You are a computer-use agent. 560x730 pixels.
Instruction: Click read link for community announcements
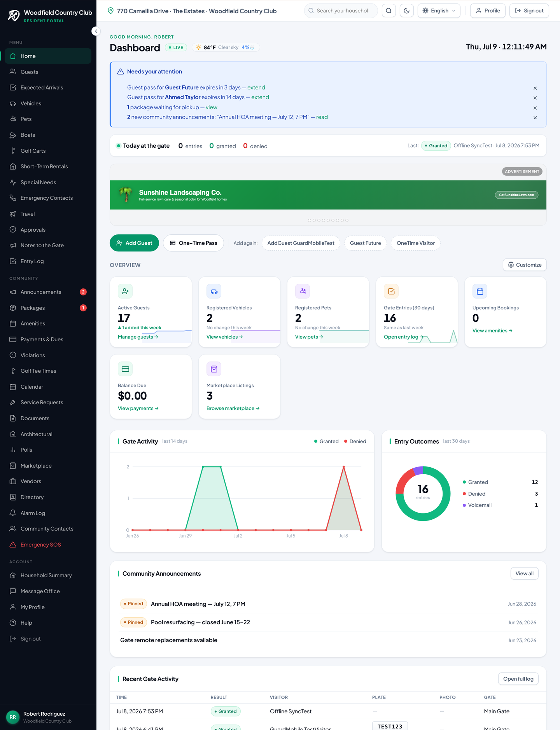(x=322, y=117)
